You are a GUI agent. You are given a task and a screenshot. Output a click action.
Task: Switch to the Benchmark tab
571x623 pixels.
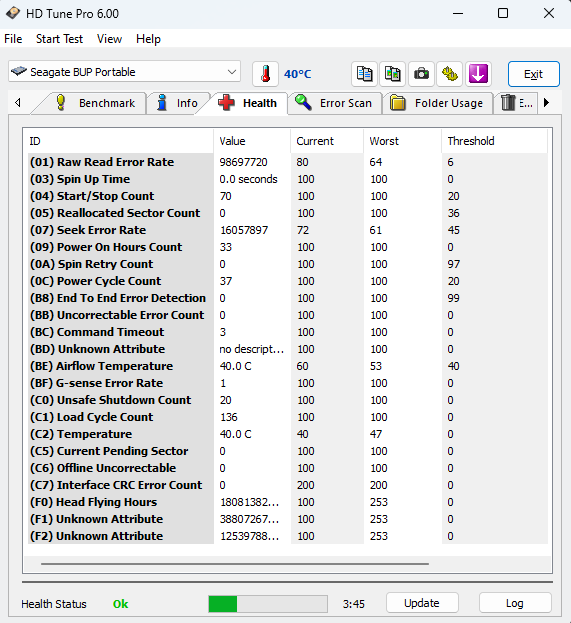pos(96,103)
